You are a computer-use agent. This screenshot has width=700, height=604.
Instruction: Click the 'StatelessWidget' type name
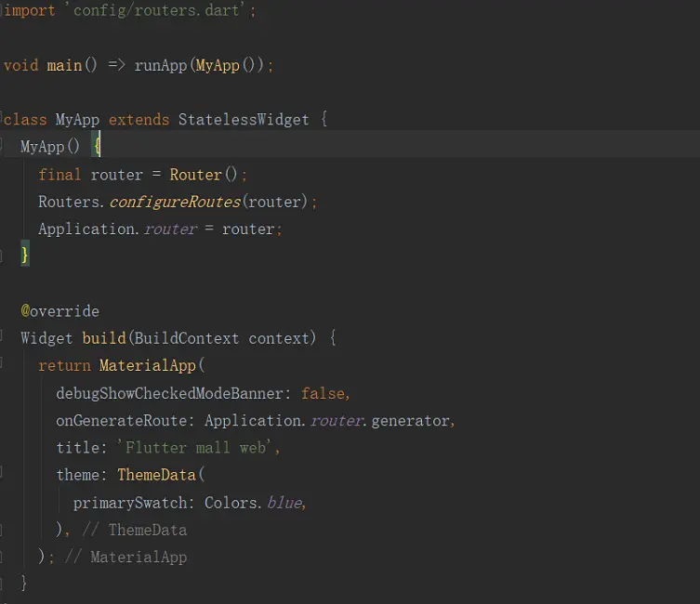pos(244,120)
